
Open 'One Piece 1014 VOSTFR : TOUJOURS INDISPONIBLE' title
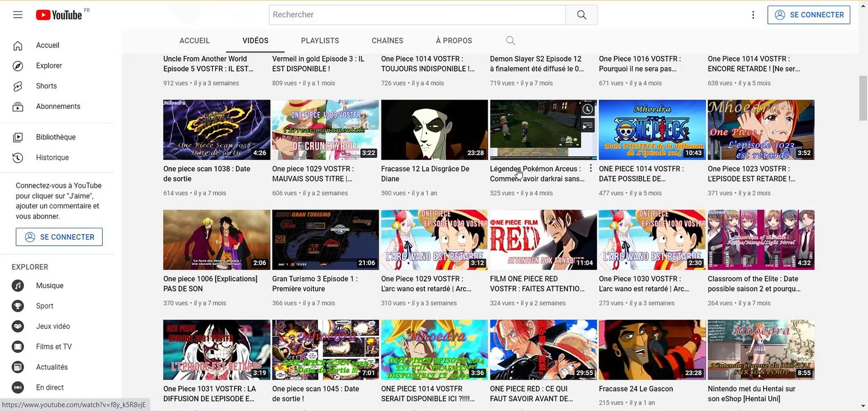coord(428,64)
